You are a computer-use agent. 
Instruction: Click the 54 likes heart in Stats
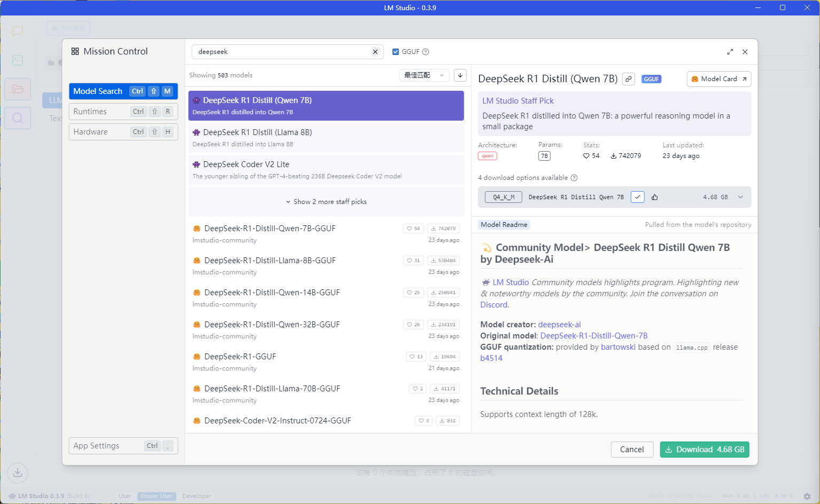(x=591, y=156)
